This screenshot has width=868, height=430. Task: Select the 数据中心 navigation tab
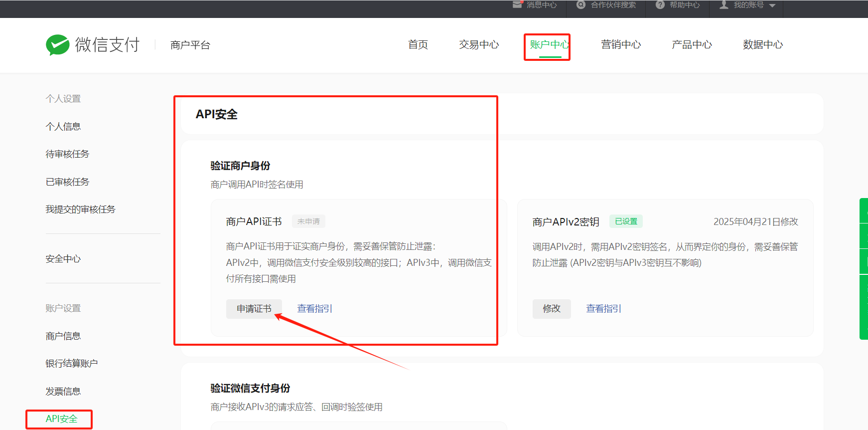pyautogui.click(x=763, y=45)
